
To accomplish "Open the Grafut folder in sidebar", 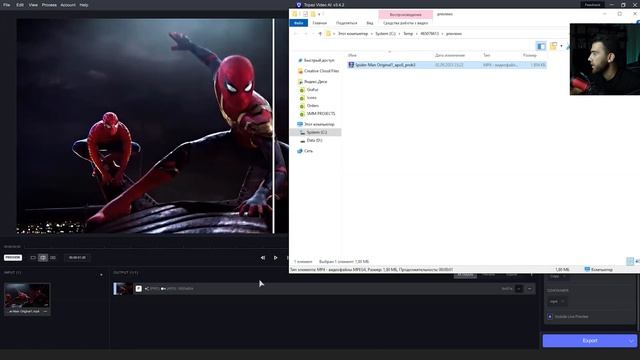I will click(x=312, y=89).
